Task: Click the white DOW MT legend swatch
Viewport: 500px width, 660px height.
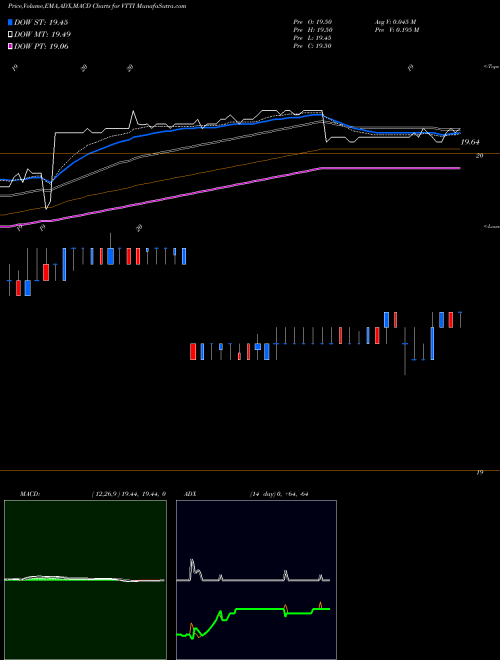Action: 10,35
